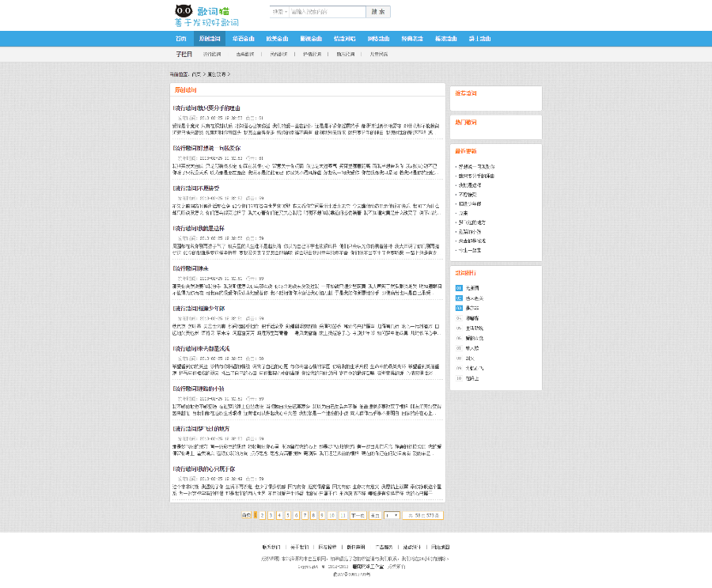712x588 pixels.
Task: Click the 末页 last page button
Action: [x=375, y=515]
